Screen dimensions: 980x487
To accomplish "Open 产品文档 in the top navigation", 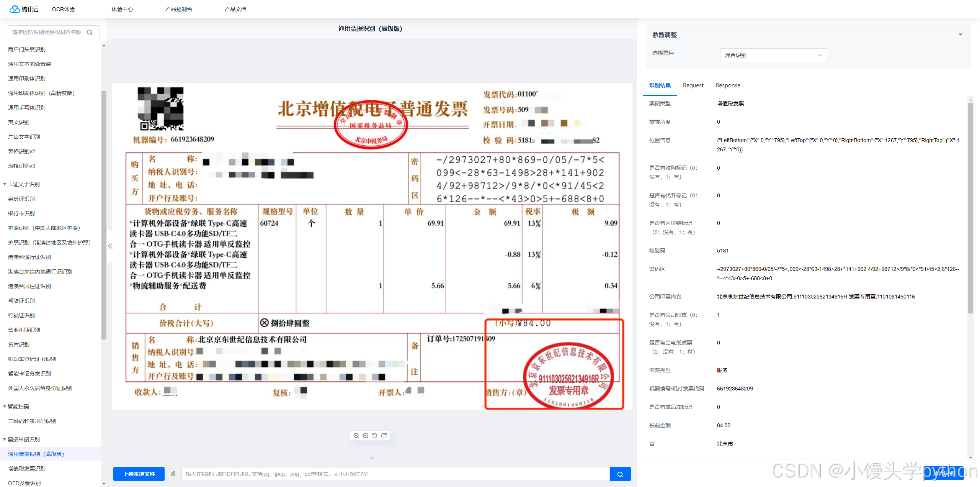I will (235, 9).
